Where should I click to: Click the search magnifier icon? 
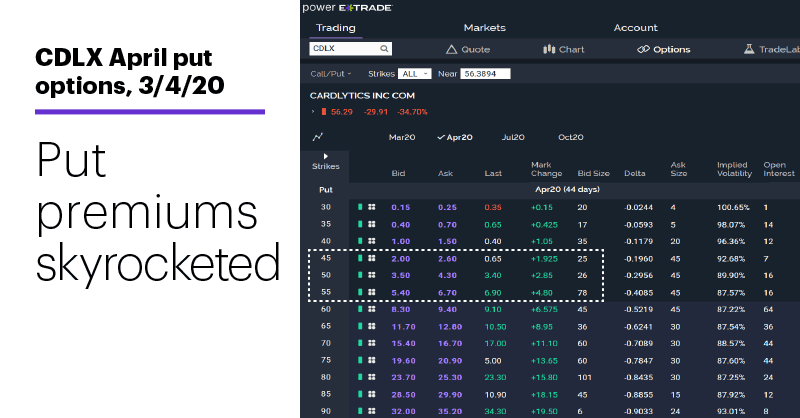click(384, 48)
